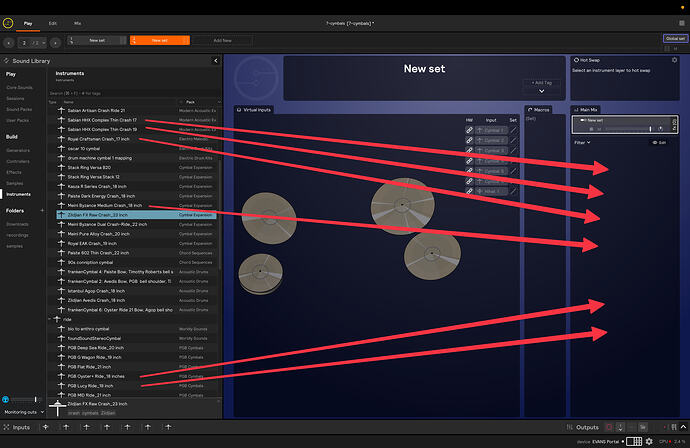Select the first cymbal input icon in Inputs bar

[x=45, y=427]
